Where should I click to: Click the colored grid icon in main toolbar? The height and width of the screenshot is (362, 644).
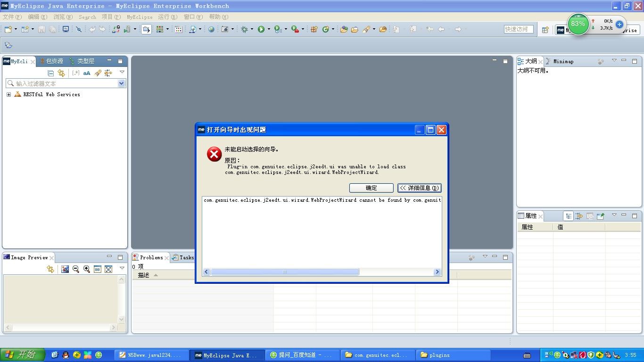click(x=160, y=29)
